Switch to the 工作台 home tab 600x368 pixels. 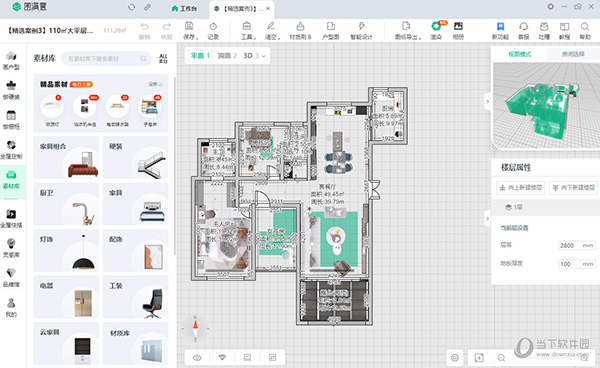point(184,8)
